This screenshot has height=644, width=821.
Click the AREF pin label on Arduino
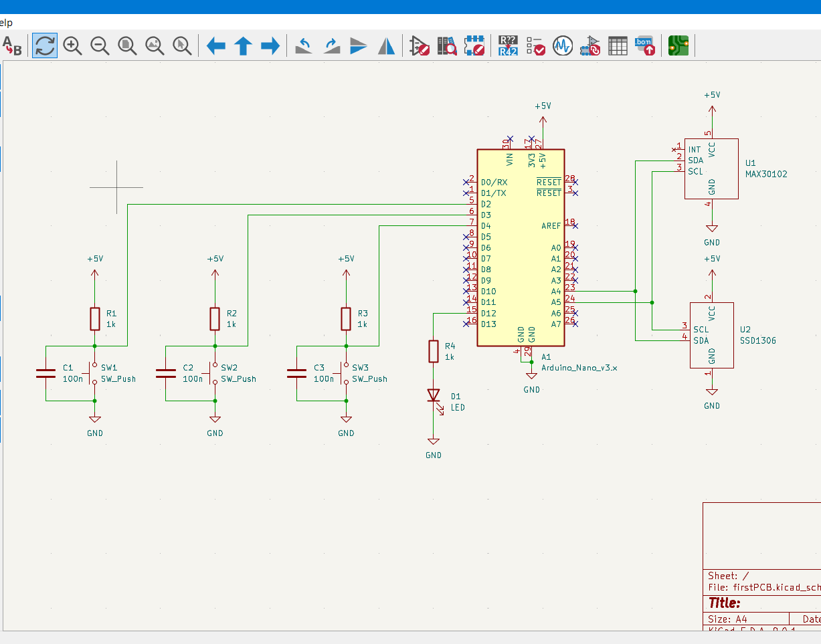(551, 226)
